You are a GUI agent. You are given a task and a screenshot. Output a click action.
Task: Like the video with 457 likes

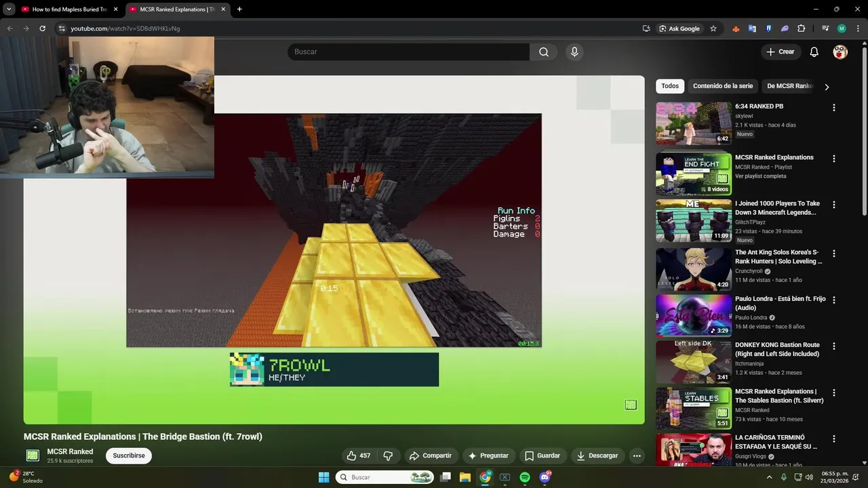point(359,455)
